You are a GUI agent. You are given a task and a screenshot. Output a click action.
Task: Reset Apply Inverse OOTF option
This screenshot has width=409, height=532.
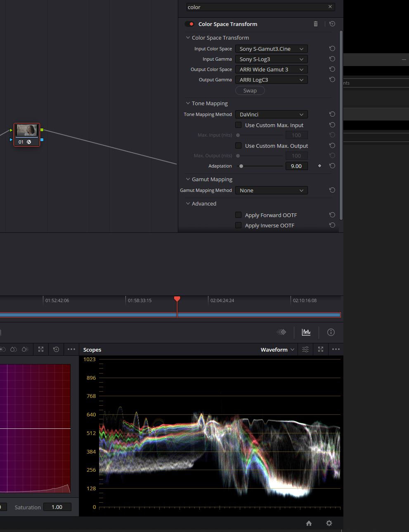pyautogui.click(x=332, y=225)
